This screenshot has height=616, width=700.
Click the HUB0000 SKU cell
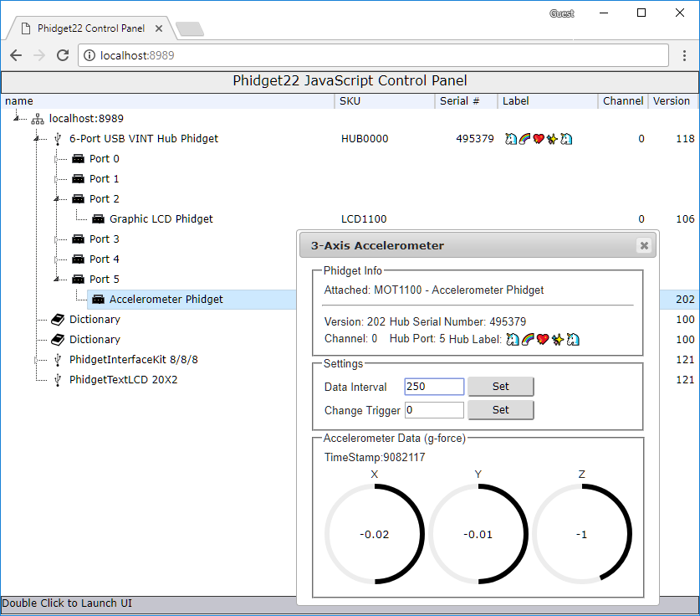pos(365,139)
